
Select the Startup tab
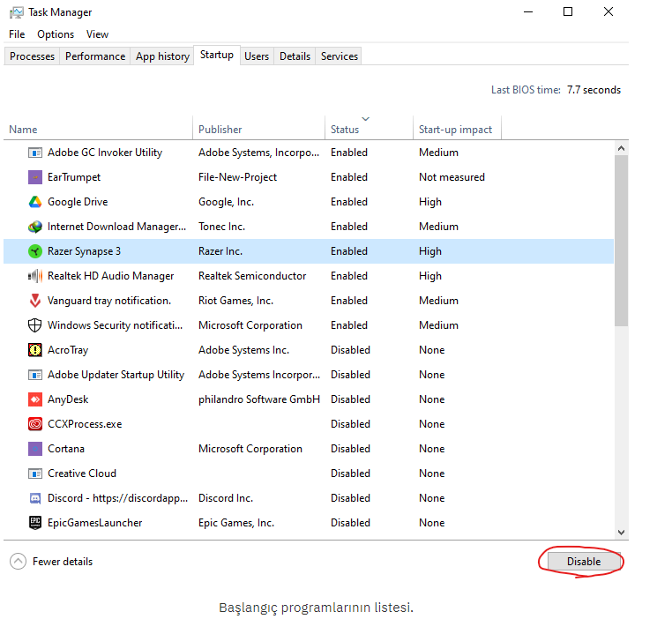click(217, 56)
